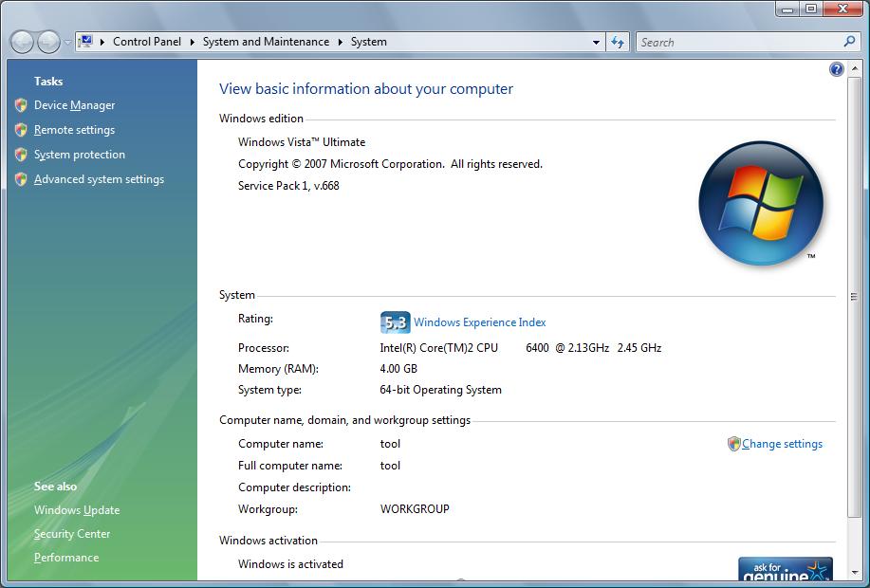
Task: Close the System window
Action: [842, 9]
